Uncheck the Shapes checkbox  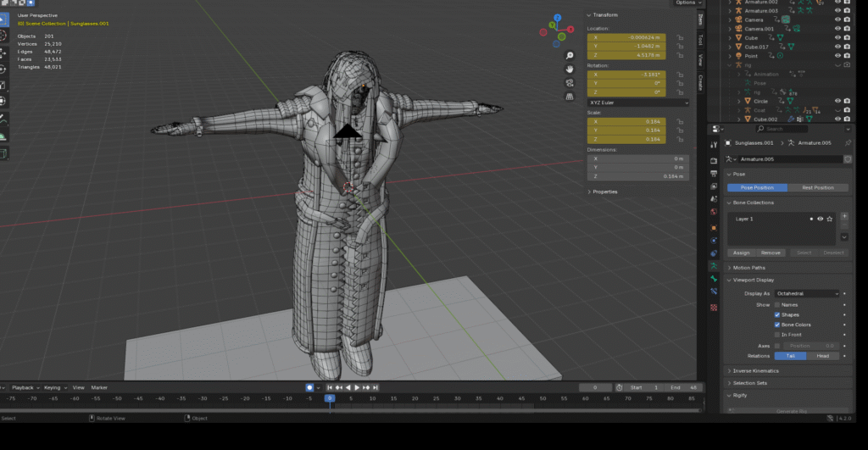pyautogui.click(x=777, y=314)
